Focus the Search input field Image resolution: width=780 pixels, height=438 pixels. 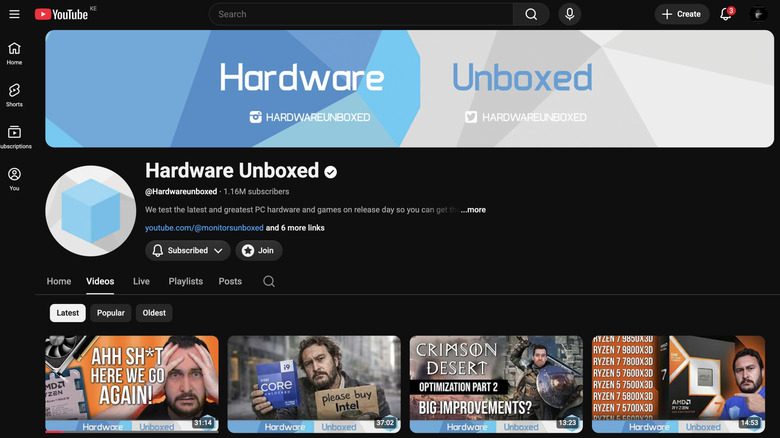[x=361, y=14]
